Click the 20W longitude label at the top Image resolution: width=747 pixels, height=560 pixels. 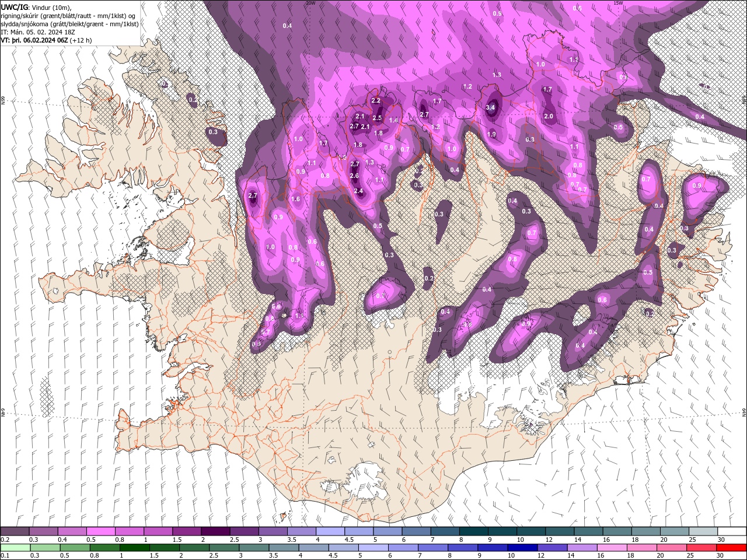pos(310,3)
